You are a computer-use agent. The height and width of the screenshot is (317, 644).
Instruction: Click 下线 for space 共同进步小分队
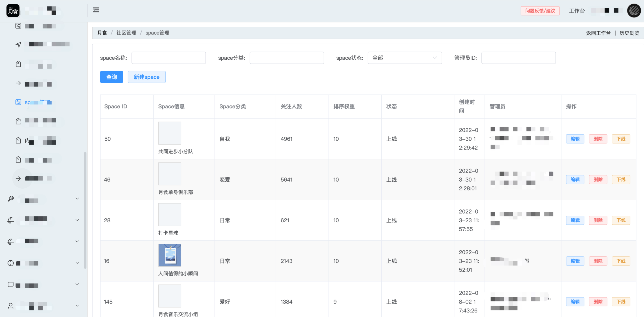pyautogui.click(x=621, y=139)
